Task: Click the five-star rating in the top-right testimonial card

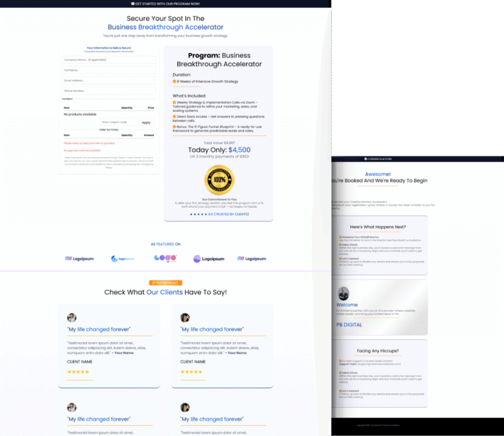Action: click(191, 372)
